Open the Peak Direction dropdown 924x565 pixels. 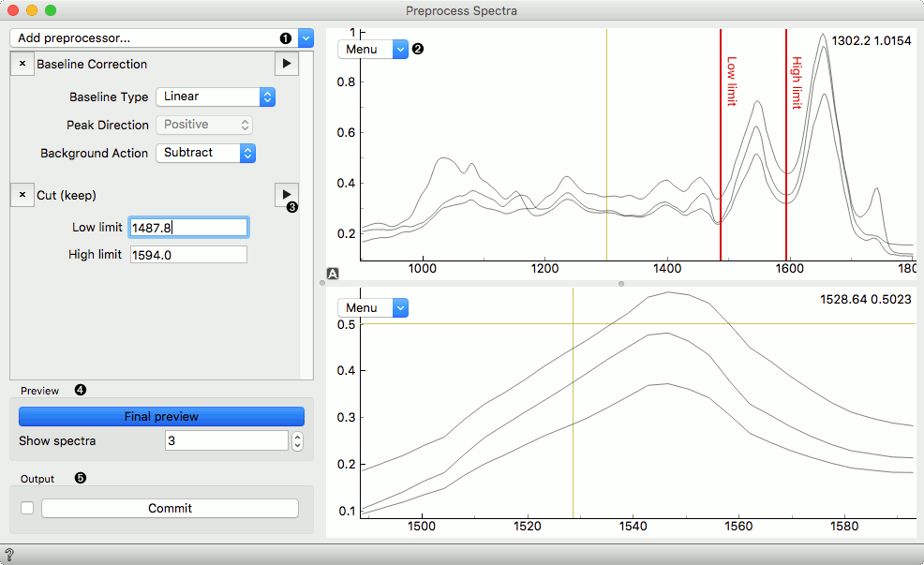click(204, 125)
